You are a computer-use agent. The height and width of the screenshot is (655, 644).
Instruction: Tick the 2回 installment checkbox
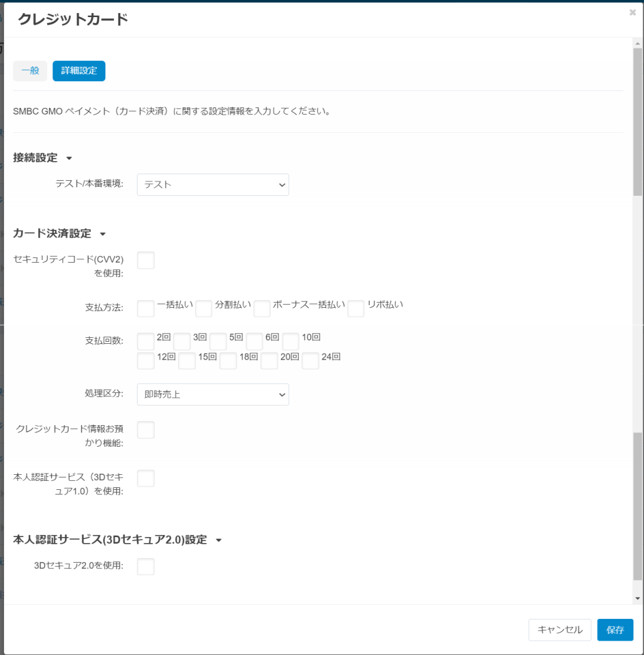146,341
